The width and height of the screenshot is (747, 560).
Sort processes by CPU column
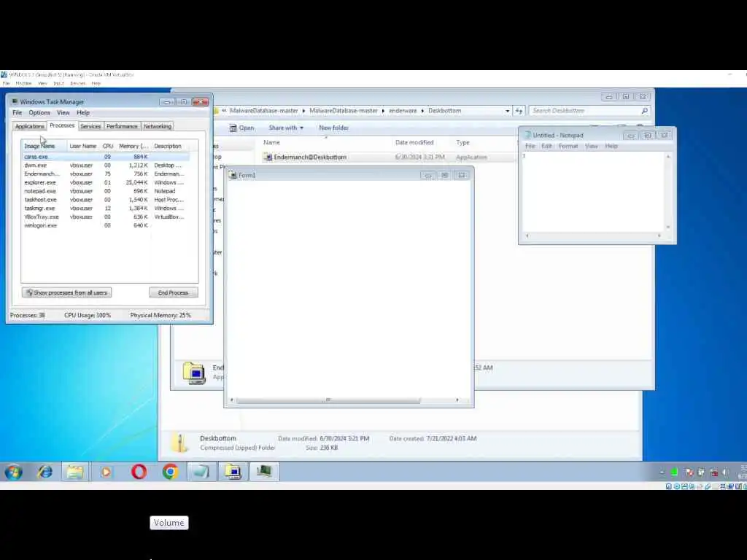pos(108,146)
